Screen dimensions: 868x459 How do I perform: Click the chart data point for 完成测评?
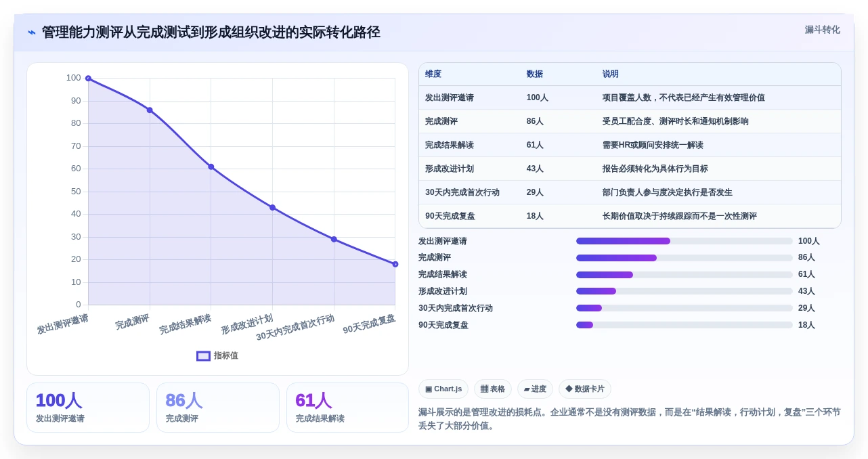pos(150,110)
